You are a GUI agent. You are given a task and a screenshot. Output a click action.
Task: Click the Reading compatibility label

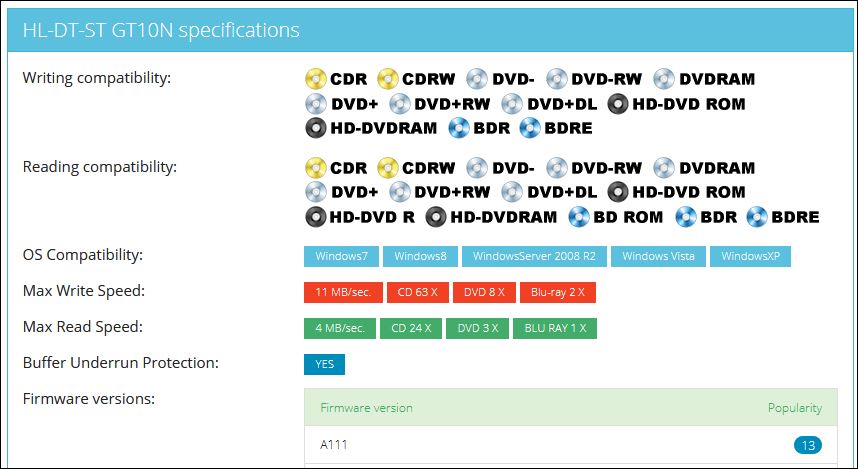coord(100,166)
